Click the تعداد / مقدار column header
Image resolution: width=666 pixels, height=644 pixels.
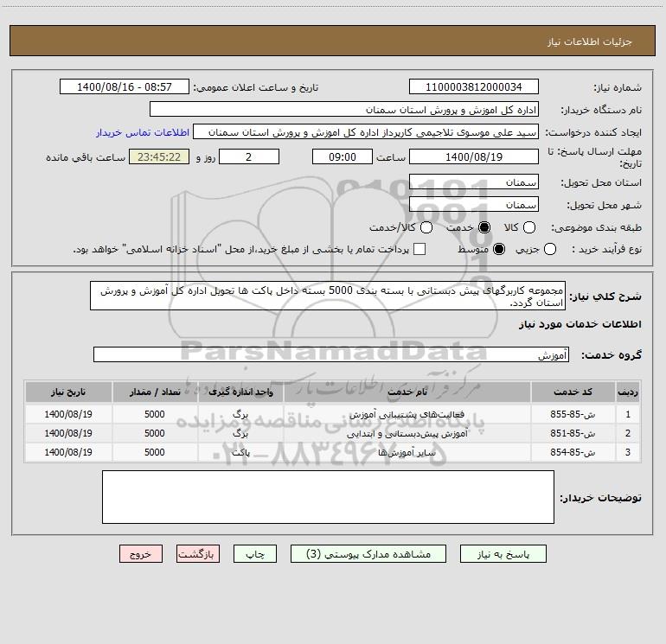coord(155,392)
